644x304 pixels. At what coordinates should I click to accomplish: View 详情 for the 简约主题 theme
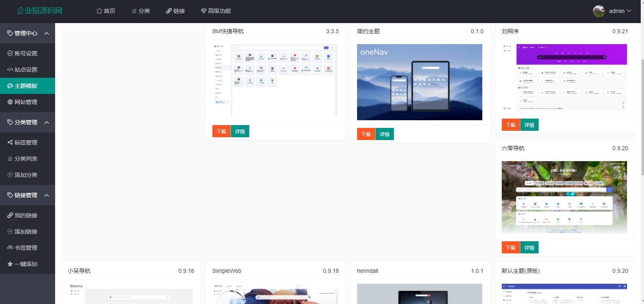[385, 134]
